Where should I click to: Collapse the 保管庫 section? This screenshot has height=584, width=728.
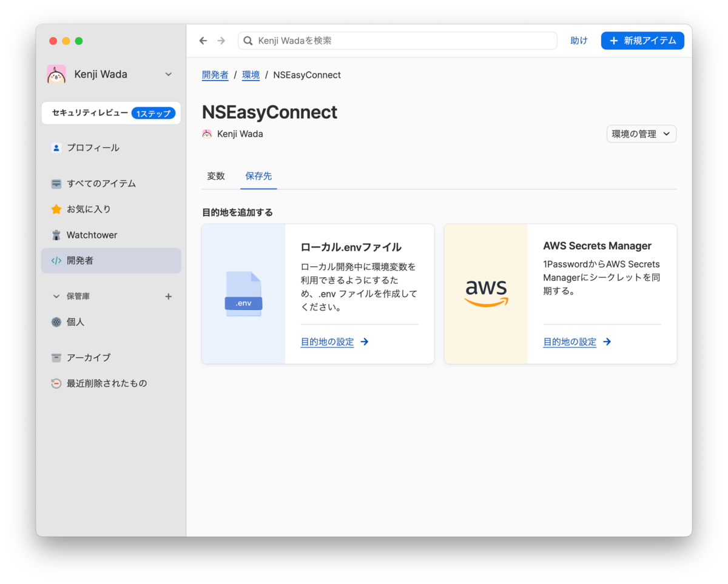click(x=56, y=297)
